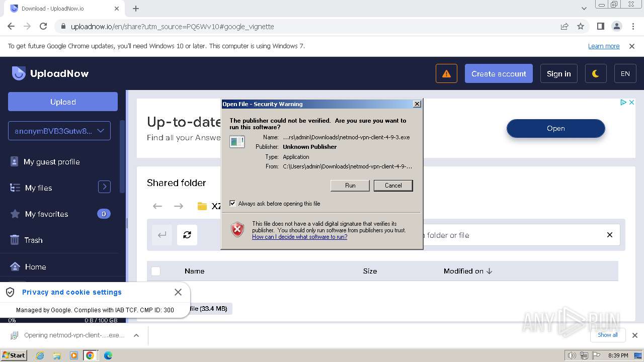Open Privacy and cookie settings link
The image size is (644, 362).
click(72, 292)
